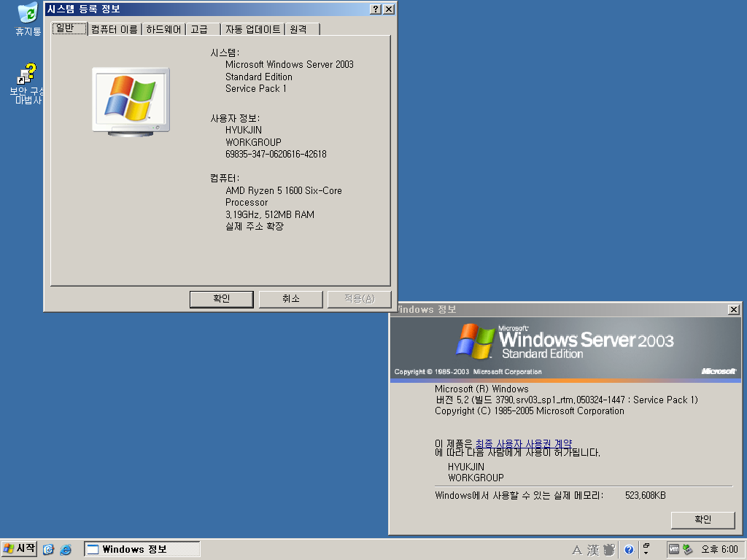The image size is (747, 560).
Task: Click the 실제 주소 확장 text
Action: (255, 226)
